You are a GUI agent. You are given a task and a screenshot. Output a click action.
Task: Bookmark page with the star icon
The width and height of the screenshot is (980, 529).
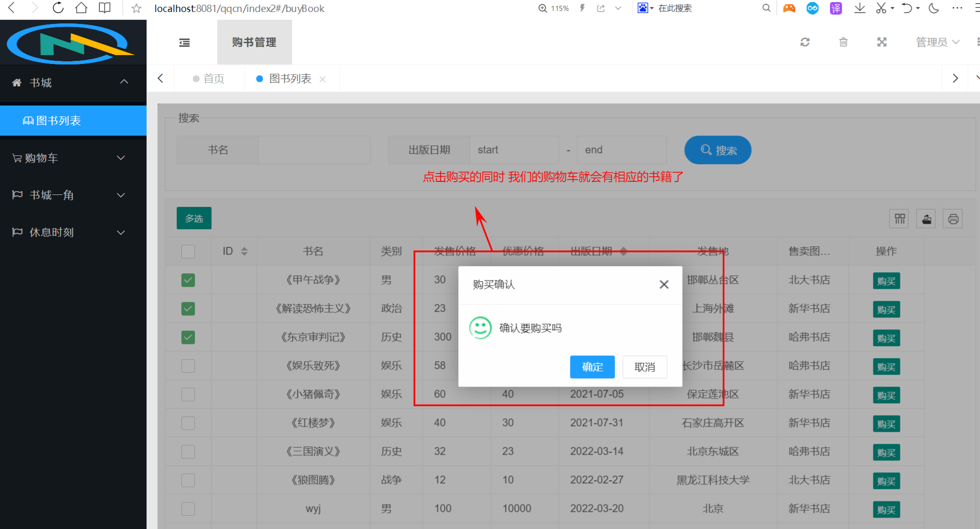136,8
